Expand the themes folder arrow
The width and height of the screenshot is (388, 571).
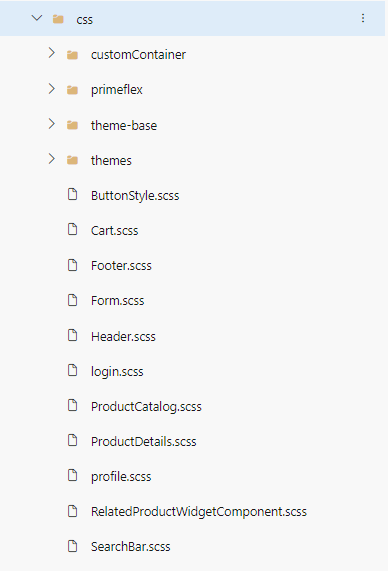point(52,159)
